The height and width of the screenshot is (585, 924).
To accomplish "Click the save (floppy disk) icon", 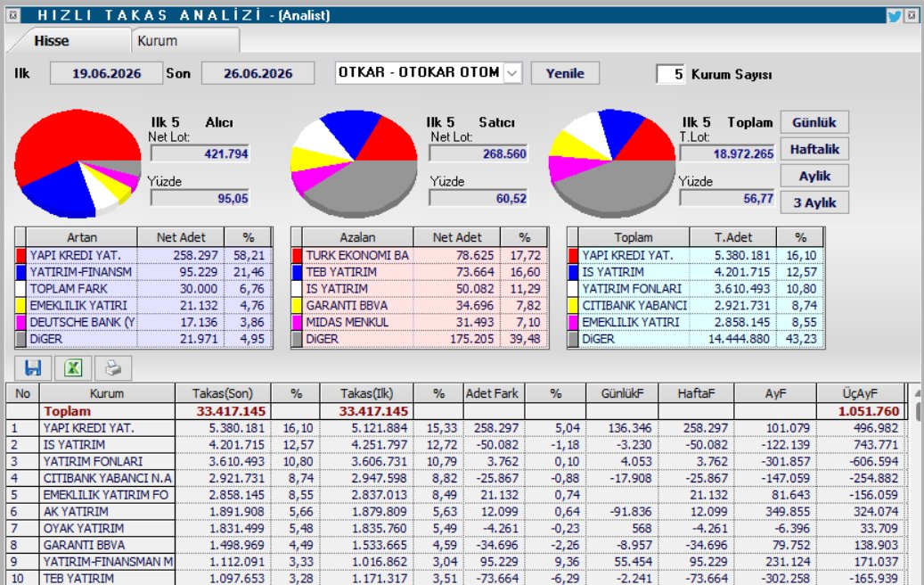I will 32,368.
